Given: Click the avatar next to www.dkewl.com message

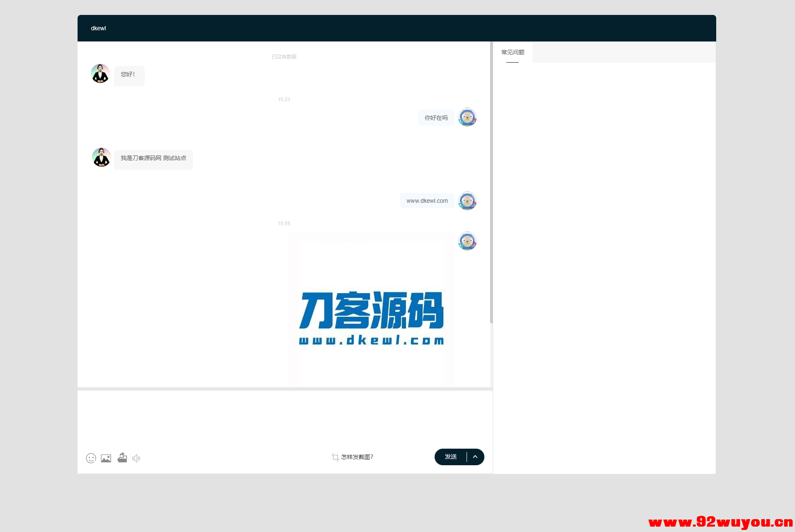Looking at the screenshot, I should point(467,201).
